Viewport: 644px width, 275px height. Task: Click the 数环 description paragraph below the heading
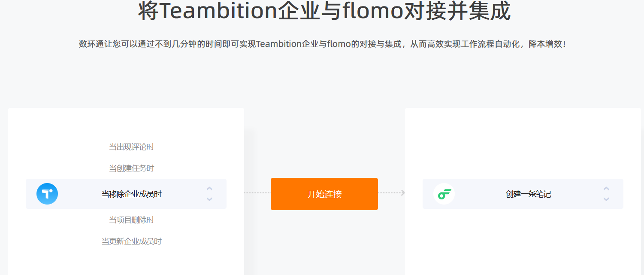pyautogui.click(x=322, y=44)
